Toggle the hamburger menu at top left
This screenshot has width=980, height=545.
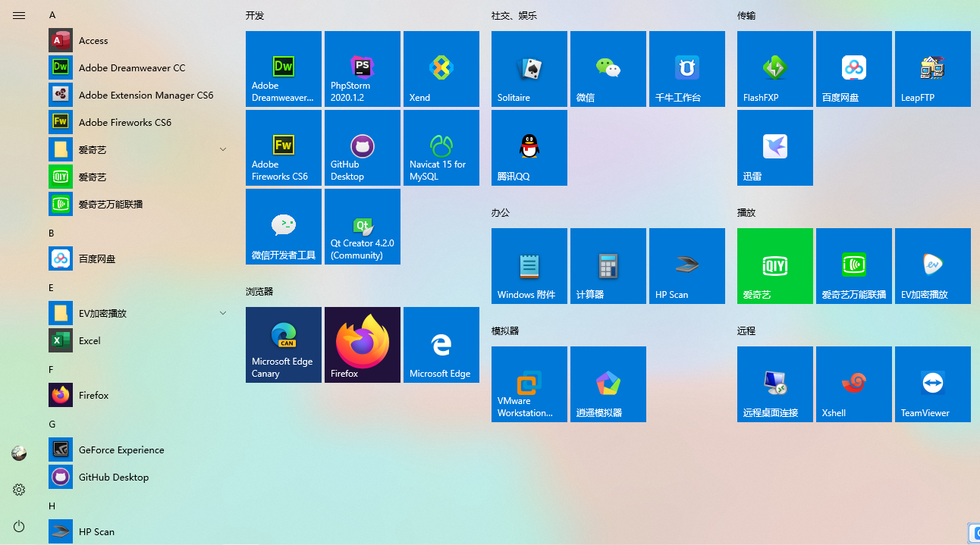(x=19, y=15)
